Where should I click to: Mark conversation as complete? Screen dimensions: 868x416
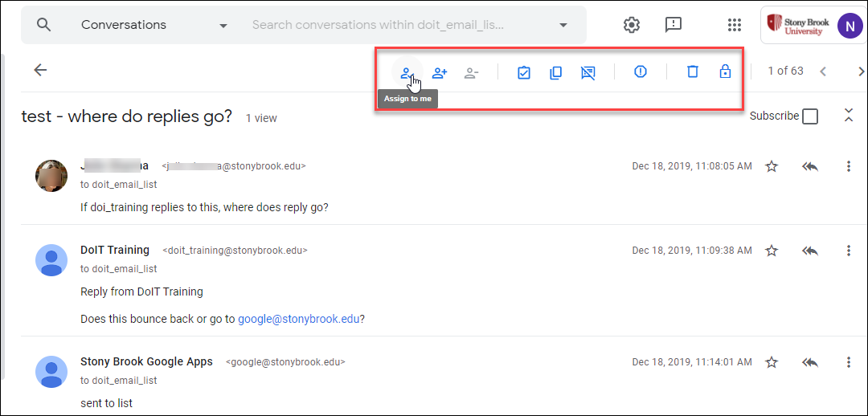click(x=524, y=72)
